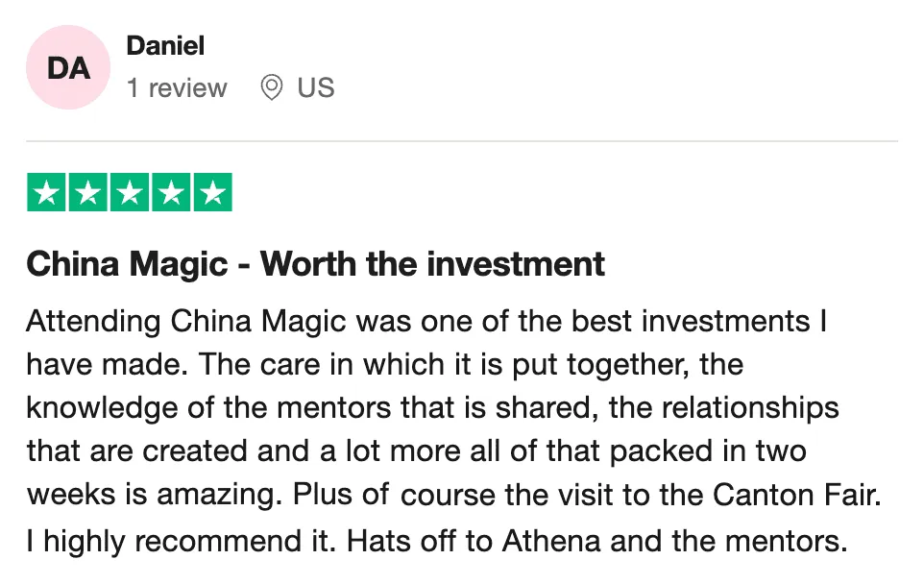
Task: Click the location pin icon
Action: point(272,88)
